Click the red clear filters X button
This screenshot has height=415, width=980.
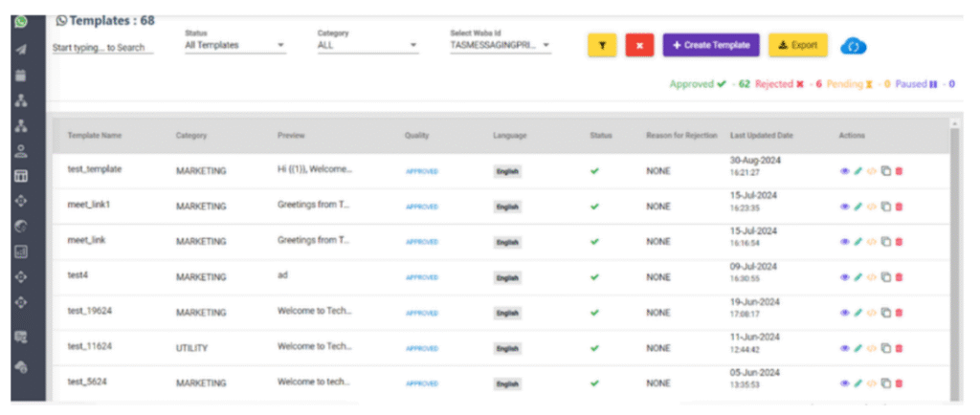(639, 45)
